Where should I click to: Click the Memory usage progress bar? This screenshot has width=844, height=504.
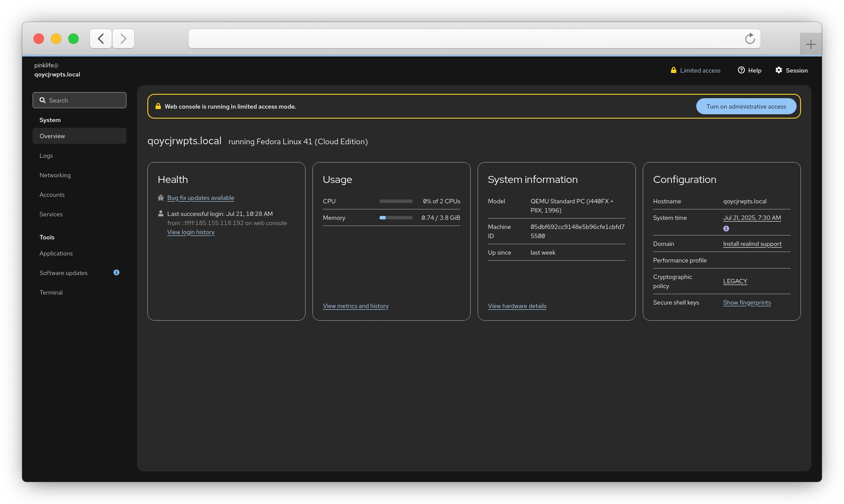click(396, 218)
